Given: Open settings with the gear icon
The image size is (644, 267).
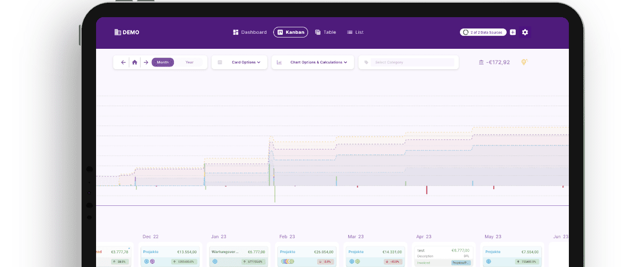Looking at the screenshot, I should coord(525,32).
